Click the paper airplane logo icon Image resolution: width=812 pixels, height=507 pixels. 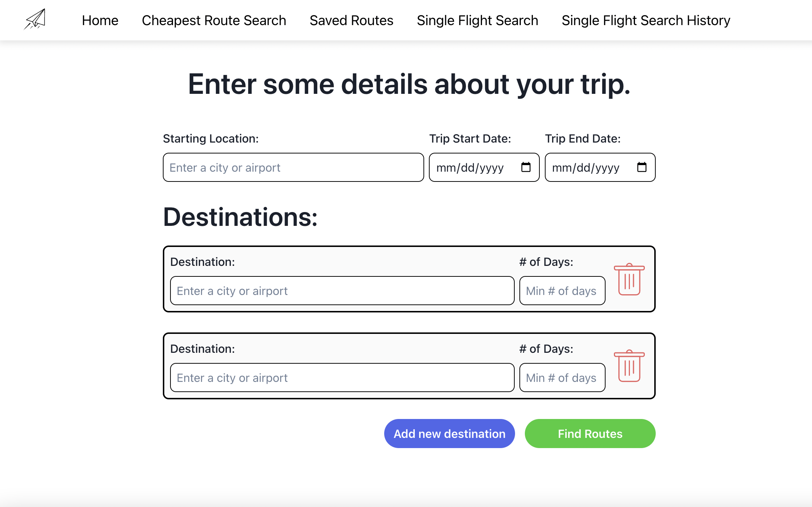tap(35, 20)
